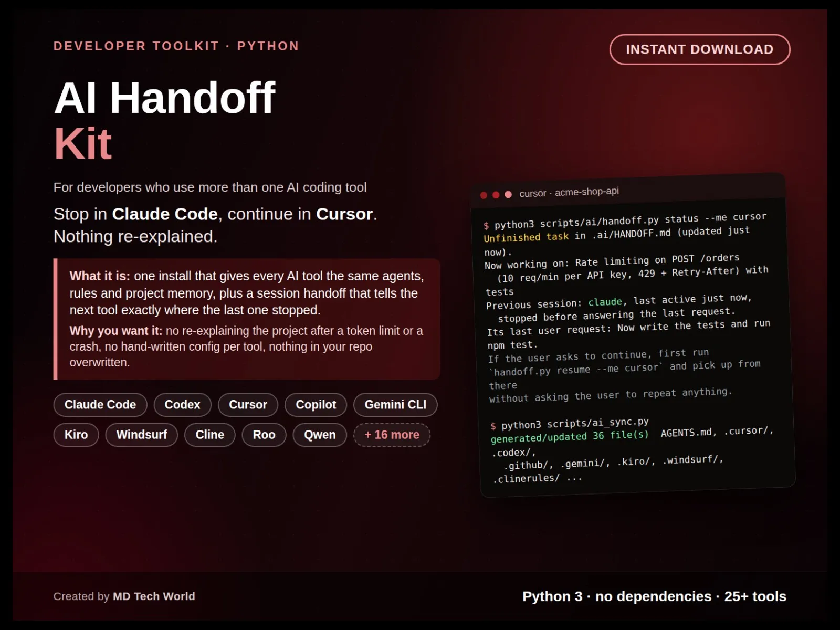Select the Gemini CLI pill

pyautogui.click(x=395, y=405)
